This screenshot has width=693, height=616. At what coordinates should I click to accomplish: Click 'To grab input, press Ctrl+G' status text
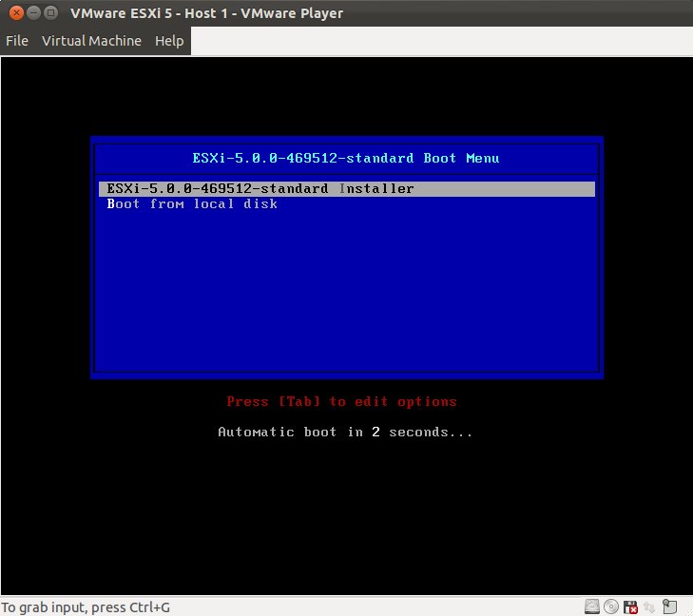(x=86, y=607)
